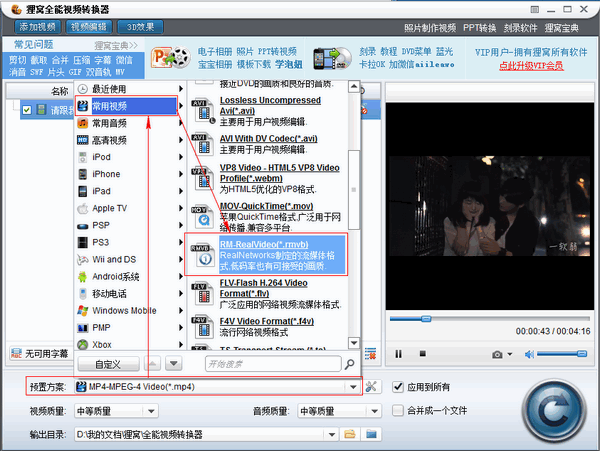Click MOV-QuickTime format icon
This screenshot has width=600, height=451.
(202, 217)
